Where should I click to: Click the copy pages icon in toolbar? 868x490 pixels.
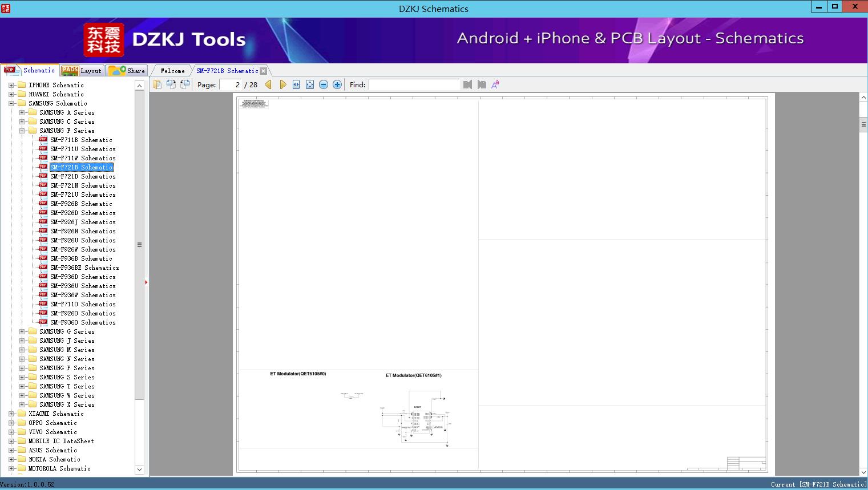pyautogui.click(x=158, y=84)
